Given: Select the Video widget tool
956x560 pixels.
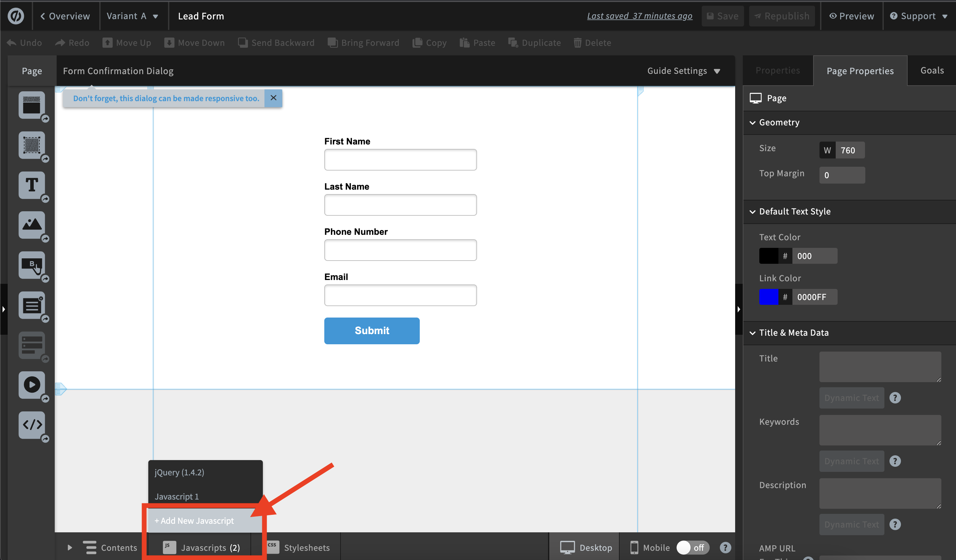Looking at the screenshot, I should tap(32, 385).
